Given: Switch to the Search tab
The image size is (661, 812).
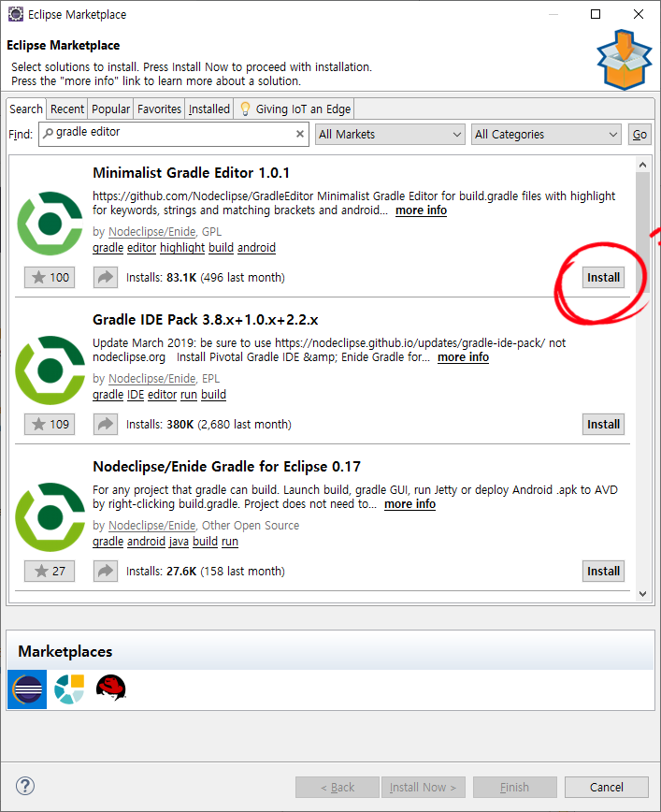Looking at the screenshot, I should (x=26, y=109).
